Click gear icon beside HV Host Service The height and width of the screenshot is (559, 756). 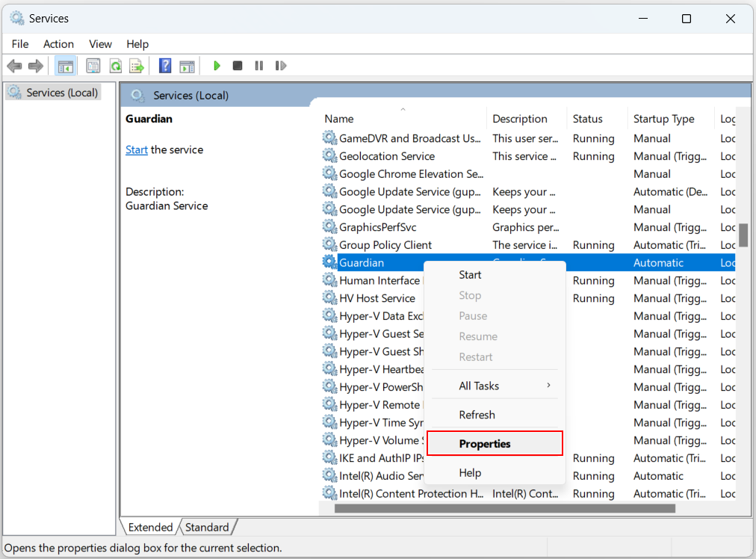[x=329, y=298]
